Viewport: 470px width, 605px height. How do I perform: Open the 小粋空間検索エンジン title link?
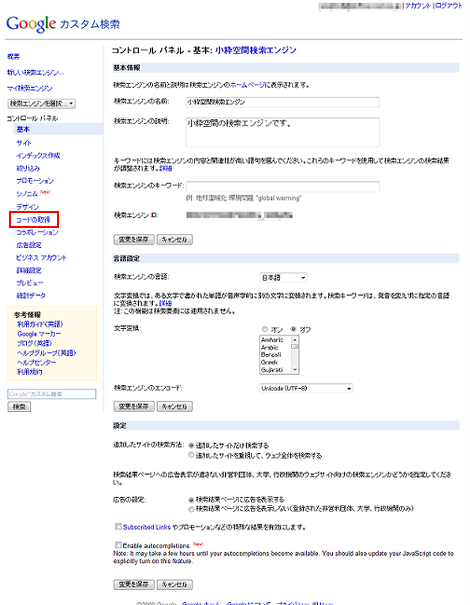pyautogui.click(x=256, y=50)
